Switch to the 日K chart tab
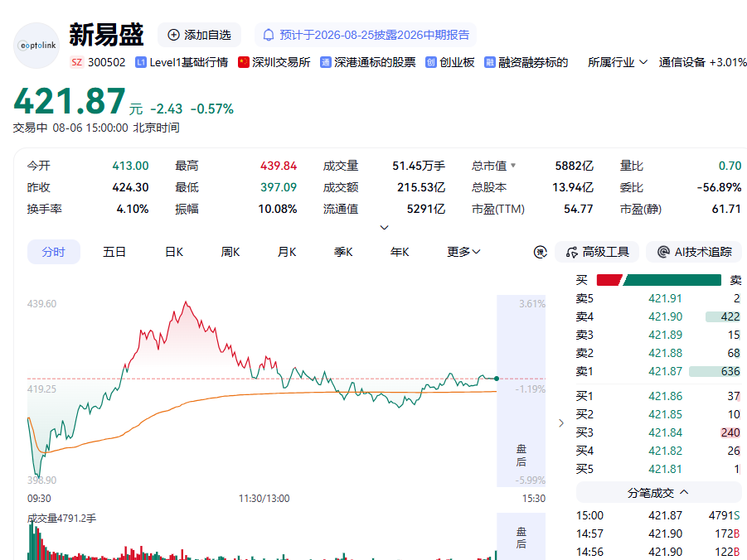The height and width of the screenshot is (560, 747). click(174, 252)
